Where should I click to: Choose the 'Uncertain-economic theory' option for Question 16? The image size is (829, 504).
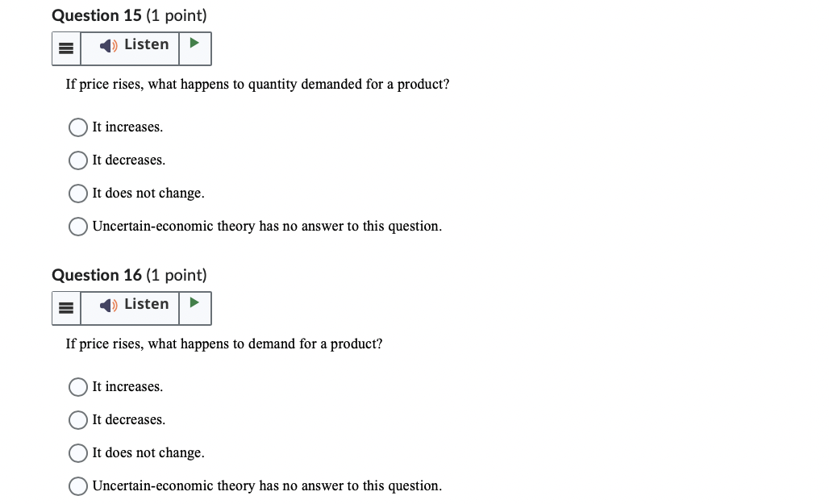(x=77, y=485)
